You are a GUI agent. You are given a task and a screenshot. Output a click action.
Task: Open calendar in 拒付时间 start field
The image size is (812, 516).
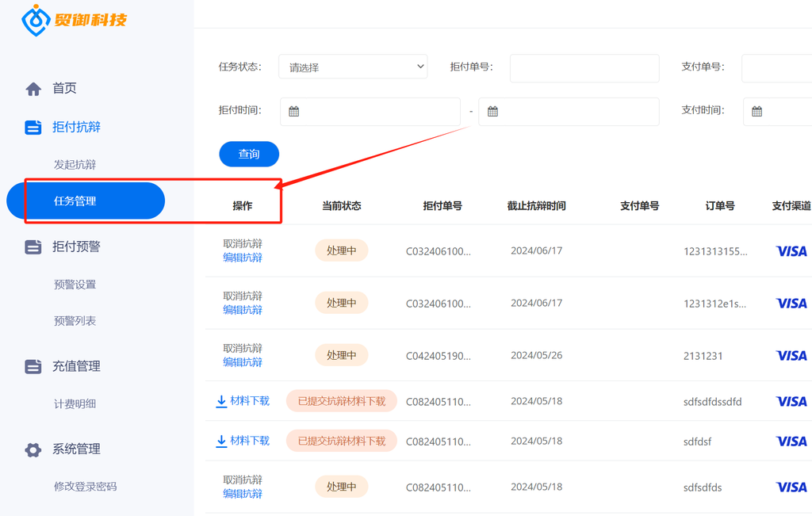(x=293, y=111)
